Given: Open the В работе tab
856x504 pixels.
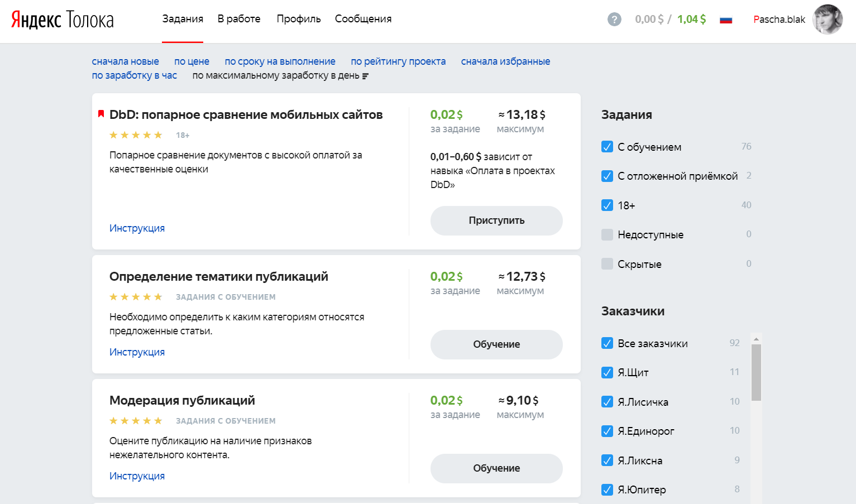Looking at the screenshot, I should pos(239,19).
